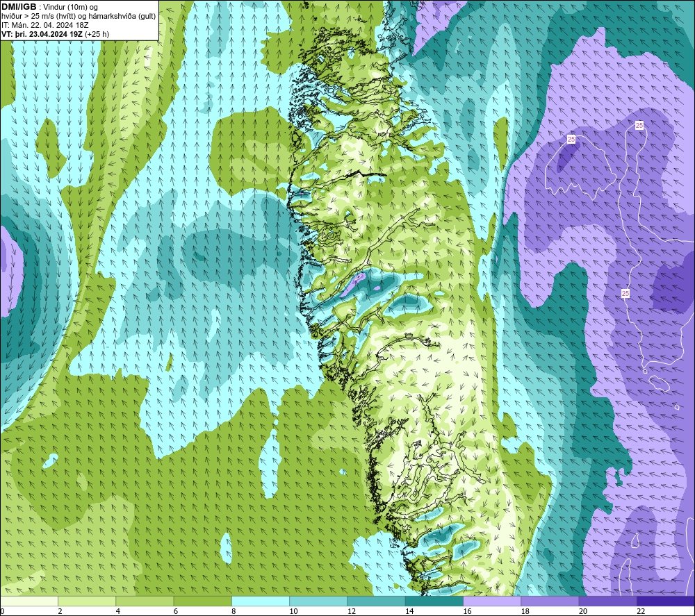Screen dimensions: 695x616
Task: Pick the 2–4 m/s light green legend segment
Action: [x=87, y=601]
